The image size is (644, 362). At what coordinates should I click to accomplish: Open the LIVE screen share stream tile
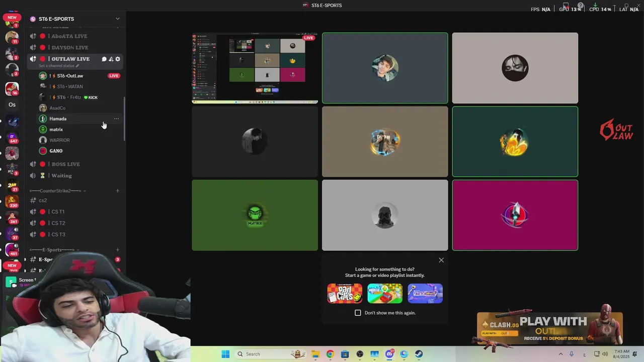255,68
